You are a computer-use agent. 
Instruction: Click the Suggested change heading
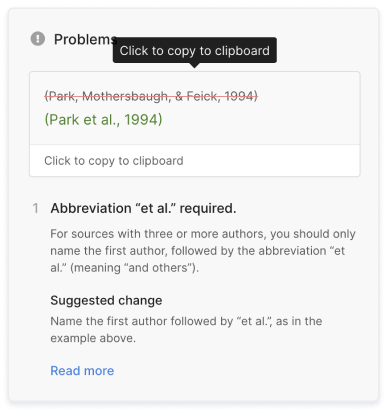[x=106, y=300]
